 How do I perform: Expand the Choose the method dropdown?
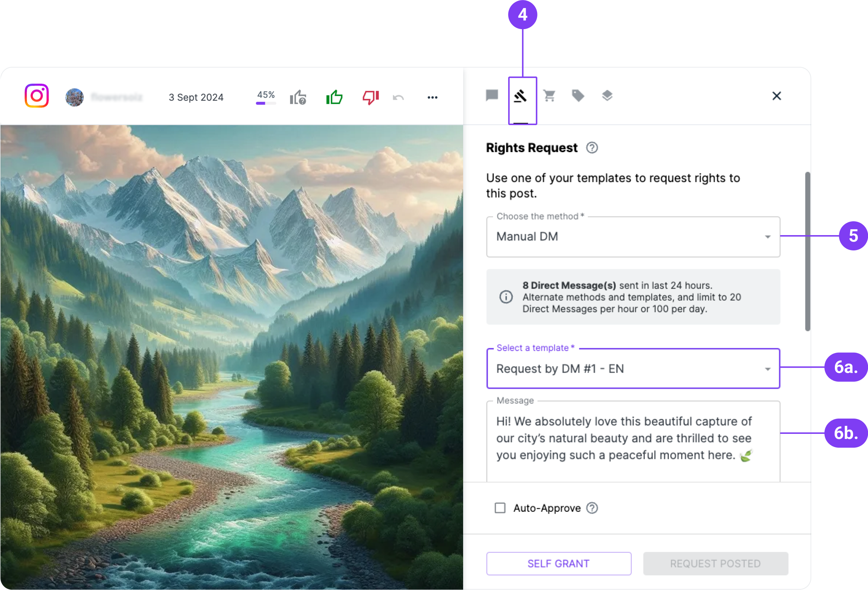633,237
